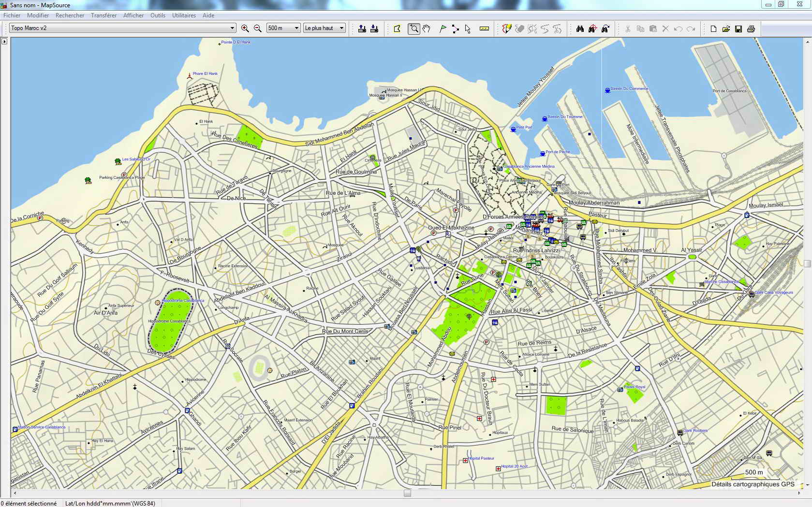Click the Cut scissors icon
This screenshot has width=812, height=507.
(628, 29)
